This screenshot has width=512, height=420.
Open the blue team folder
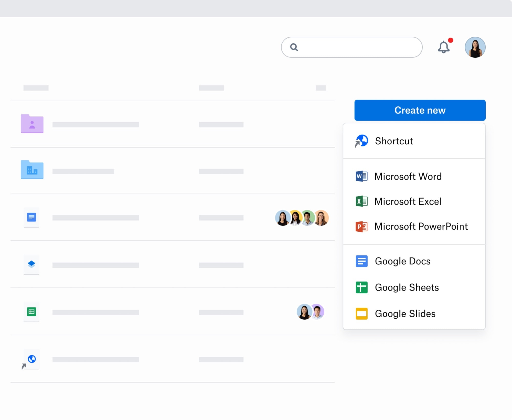coord(32,170)
